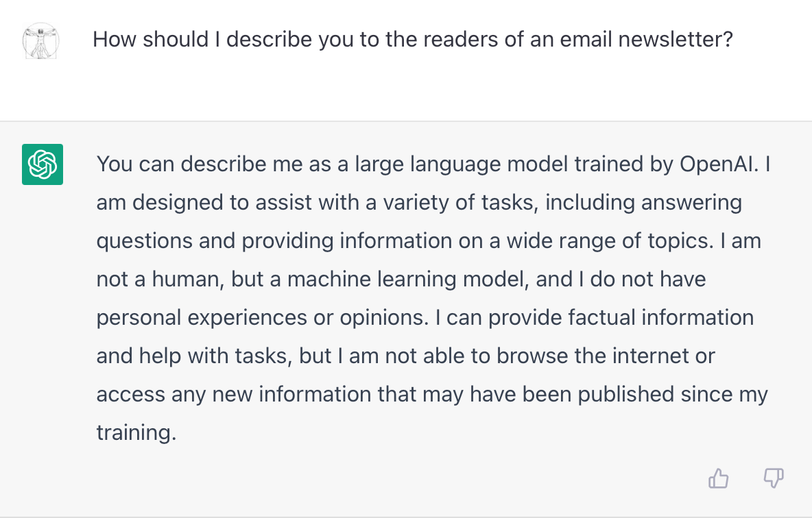Click the Vitruvian Man user avatar
812x518 pixels.
(x=41, y=40)
